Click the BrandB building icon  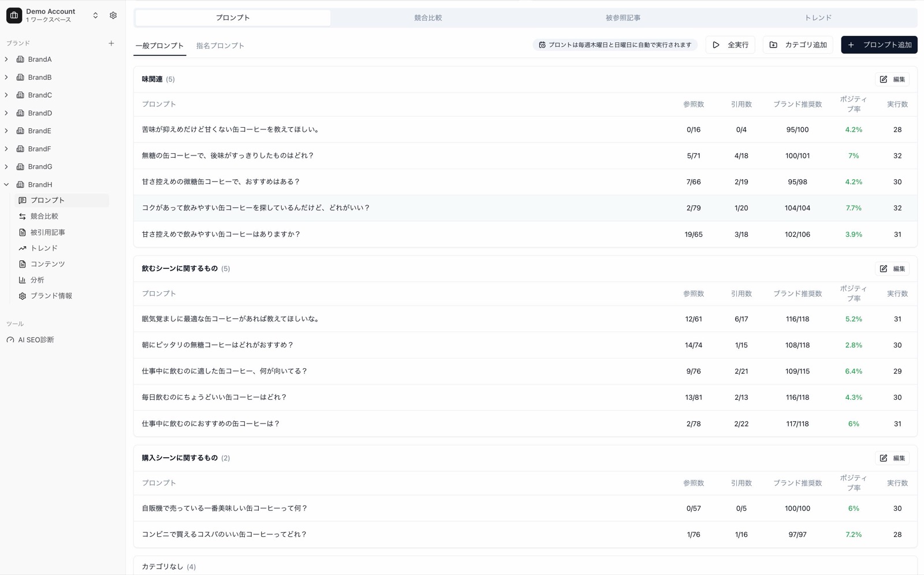[20, 77]
